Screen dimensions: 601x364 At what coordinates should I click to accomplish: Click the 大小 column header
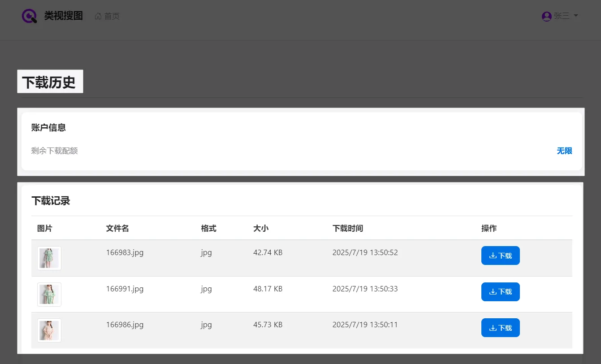[261, 228]
